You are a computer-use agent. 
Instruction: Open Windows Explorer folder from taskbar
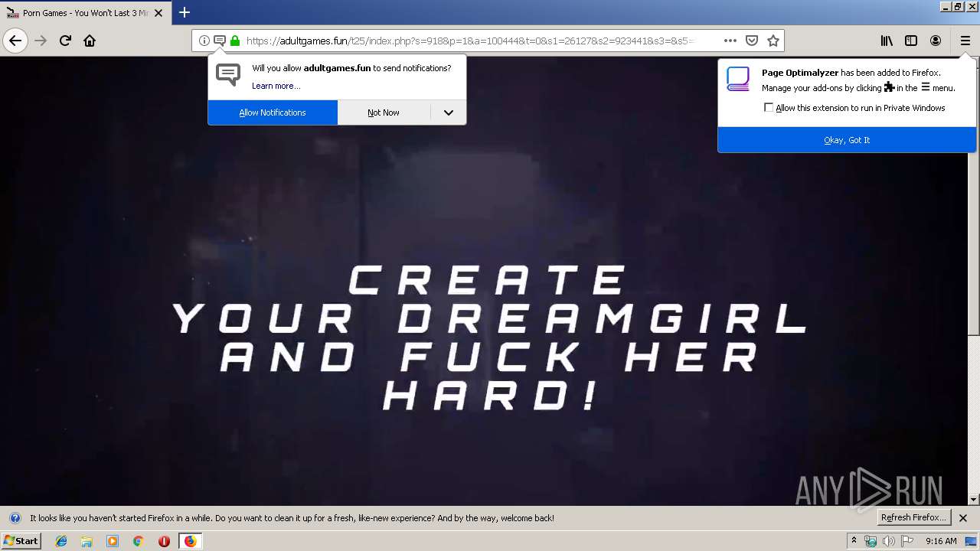coord(87,541)
